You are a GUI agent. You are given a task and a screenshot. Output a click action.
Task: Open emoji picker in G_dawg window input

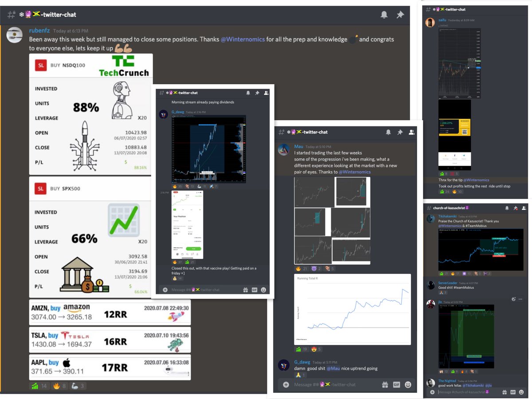[x=263, y=290]
